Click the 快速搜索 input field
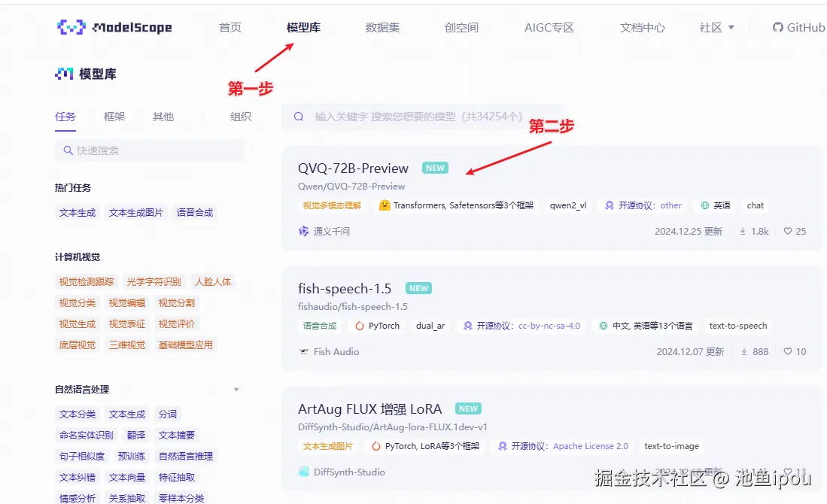Image resolution: width=827 pixels, height=504 pixels. (x=150, y=150)
